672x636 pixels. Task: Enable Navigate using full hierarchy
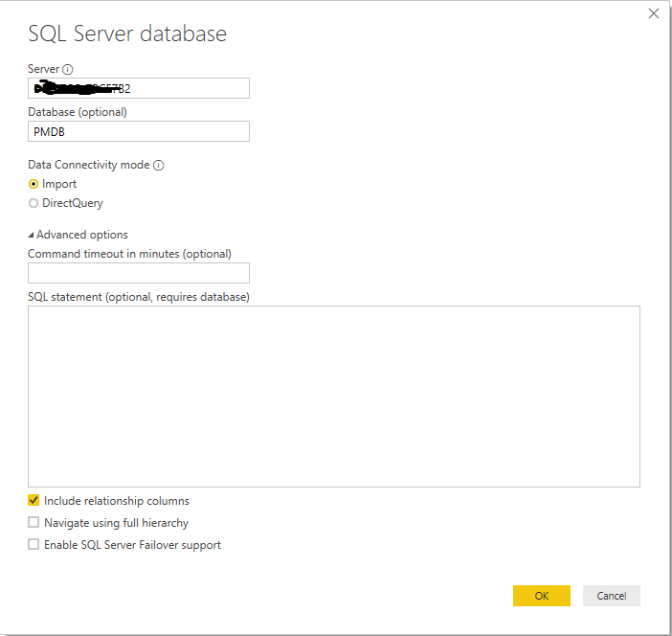click(x=34, y=523)
